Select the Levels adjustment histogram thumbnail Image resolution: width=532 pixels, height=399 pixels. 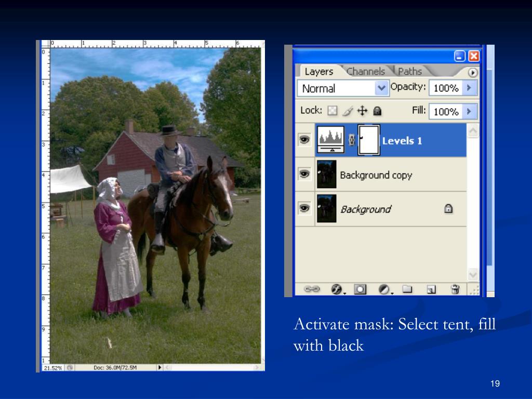coord(330,140)
